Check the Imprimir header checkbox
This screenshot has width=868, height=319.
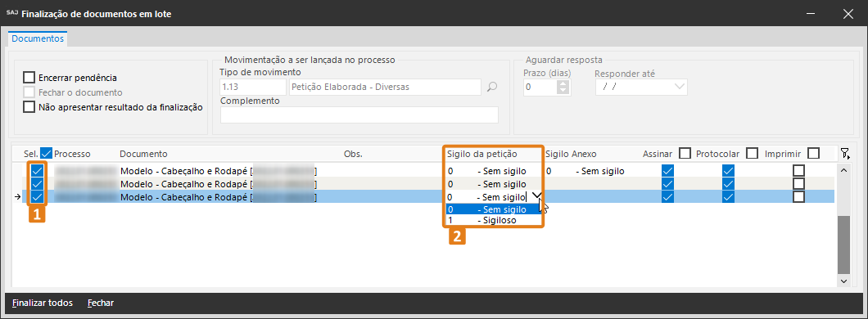pyautogui.click(x=813, y=153)
